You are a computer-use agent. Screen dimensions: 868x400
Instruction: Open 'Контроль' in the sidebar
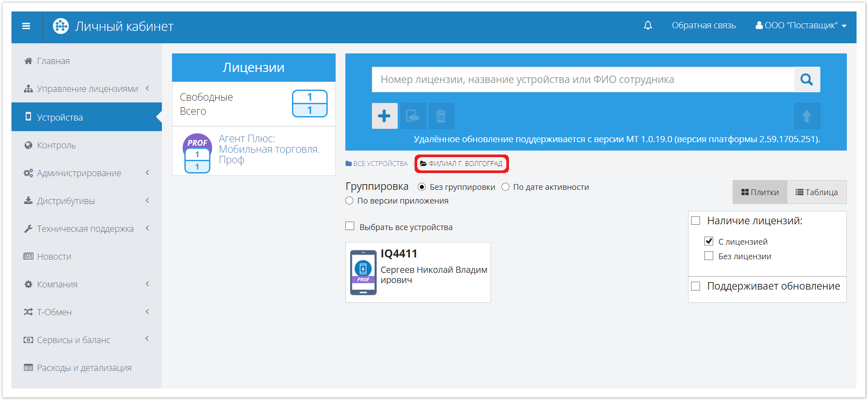56,145
